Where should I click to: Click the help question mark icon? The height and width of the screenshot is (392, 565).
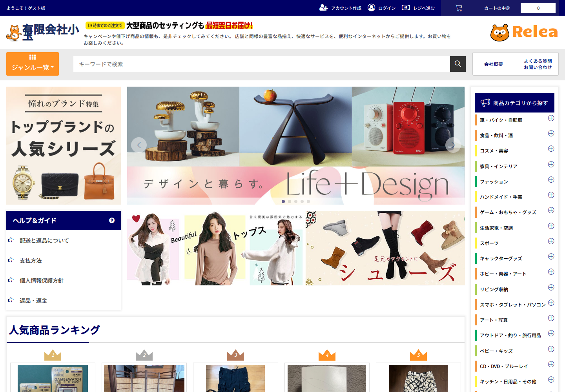click(112, 220)
